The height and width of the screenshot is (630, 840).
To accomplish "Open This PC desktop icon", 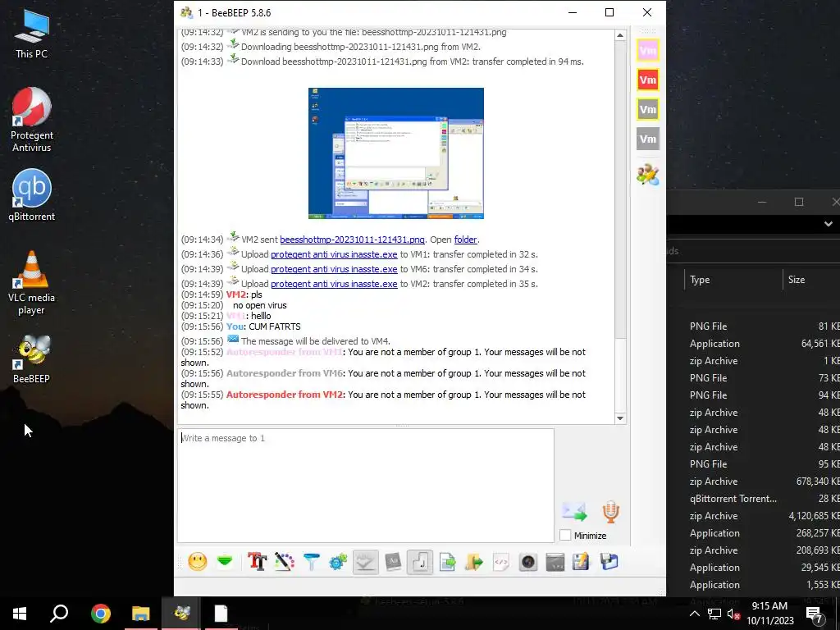I will click(32, 34).
